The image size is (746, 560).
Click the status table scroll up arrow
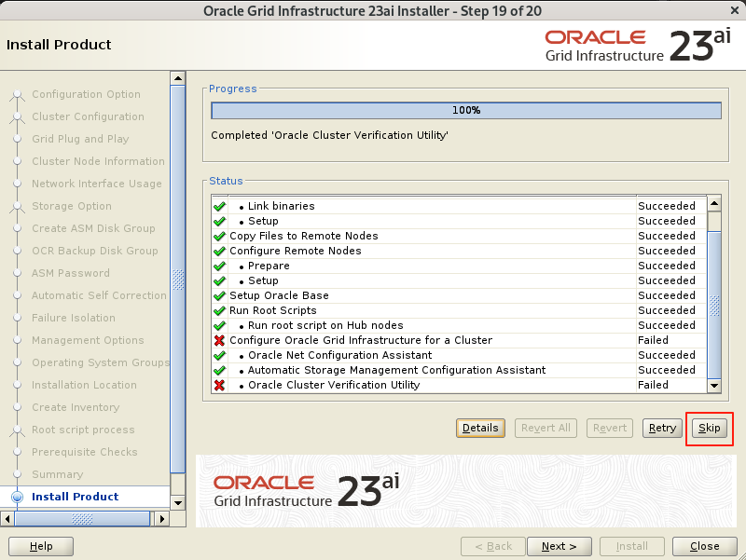point(714,203)
